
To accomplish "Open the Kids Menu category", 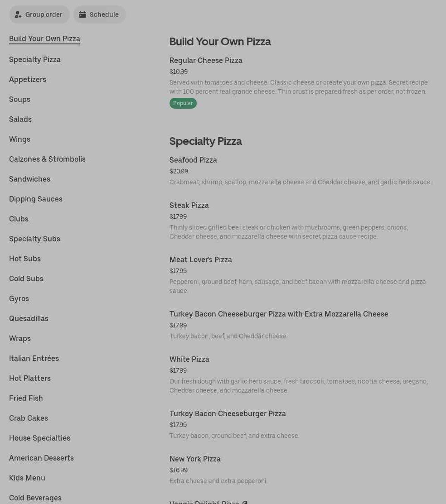I will tap(27, 478).
